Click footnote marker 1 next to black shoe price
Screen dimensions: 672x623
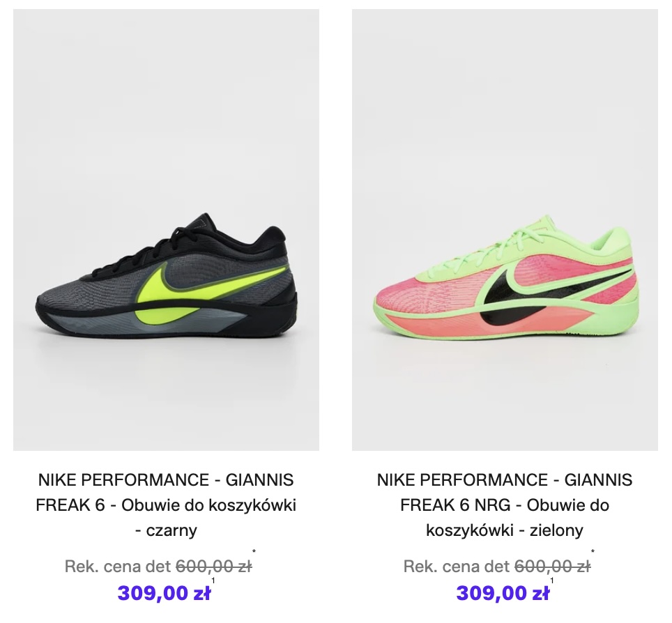pos(213,580)
